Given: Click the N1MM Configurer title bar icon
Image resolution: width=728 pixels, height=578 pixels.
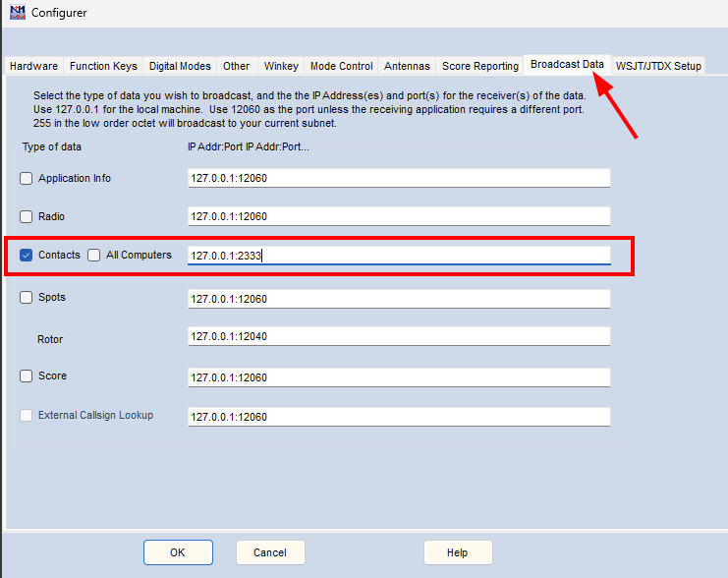Looking at the screenshot, I should click(17, 13).
